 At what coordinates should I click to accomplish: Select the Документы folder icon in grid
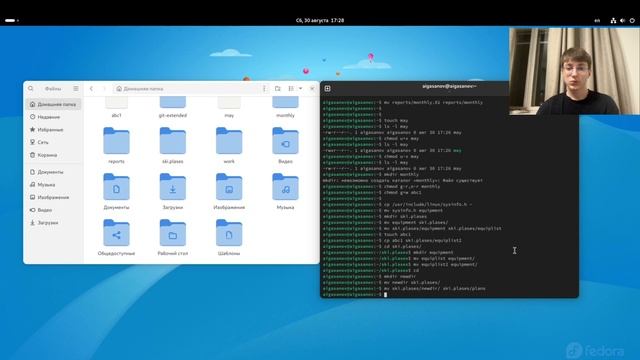[x=116, y=187]
